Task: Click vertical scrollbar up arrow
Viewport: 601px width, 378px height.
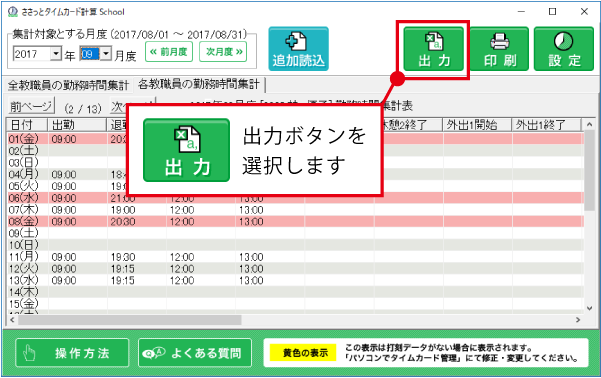Action: click(x=590, y=125)
